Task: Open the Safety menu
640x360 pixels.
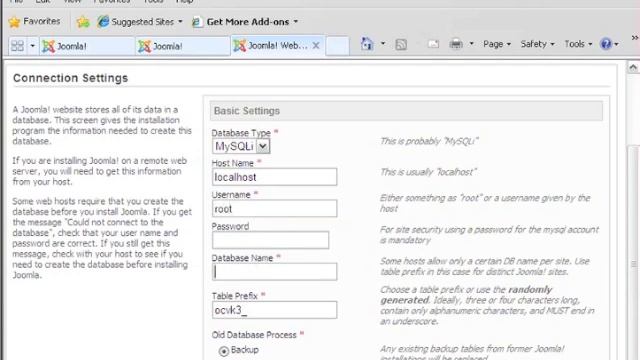Action: point(537,44)
